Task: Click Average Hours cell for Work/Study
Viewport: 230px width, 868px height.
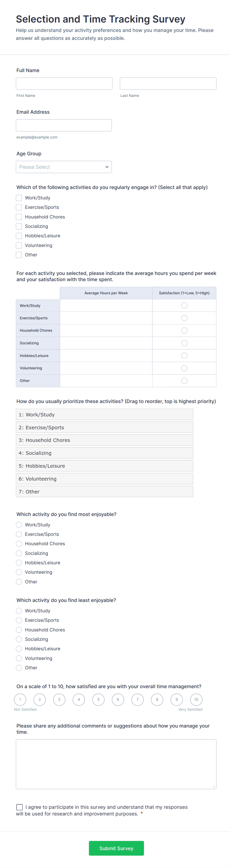Action: click(x=106, y=306)
